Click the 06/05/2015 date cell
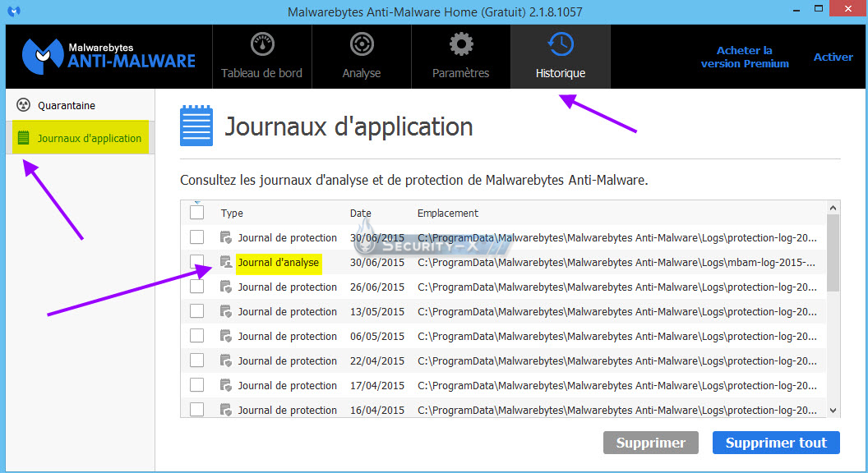The width and height of the screenshot is (868, 473). pyautogui.click(x=377, y=337)
